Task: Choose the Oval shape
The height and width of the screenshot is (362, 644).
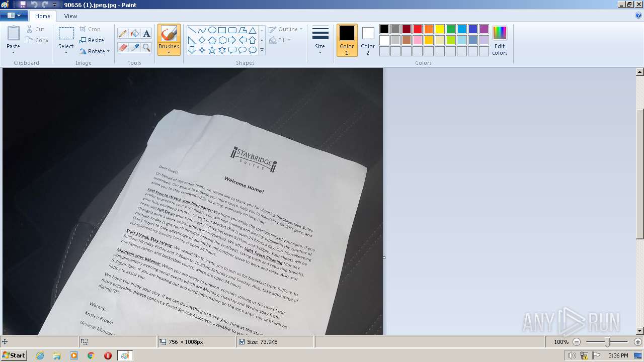Action: pyautogui.click(x=212, y=30)
